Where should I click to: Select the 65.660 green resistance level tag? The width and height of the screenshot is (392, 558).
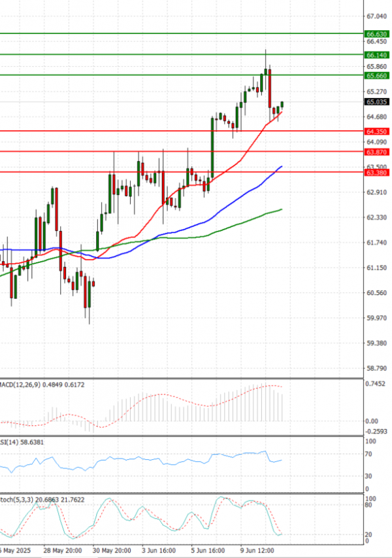[376, 76]
